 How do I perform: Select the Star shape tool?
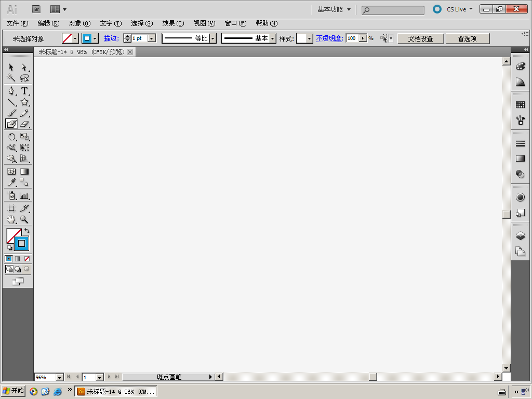[x=24, y=102]
